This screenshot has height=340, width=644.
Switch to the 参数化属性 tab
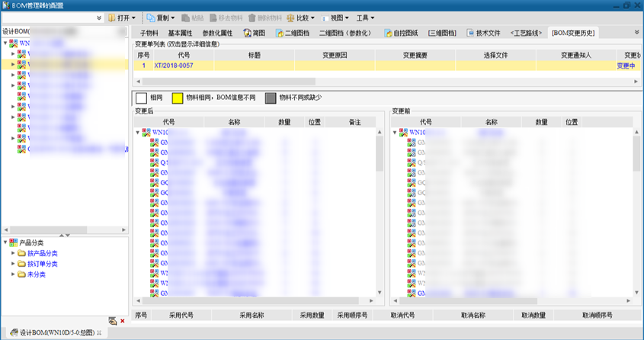(217, 33)
